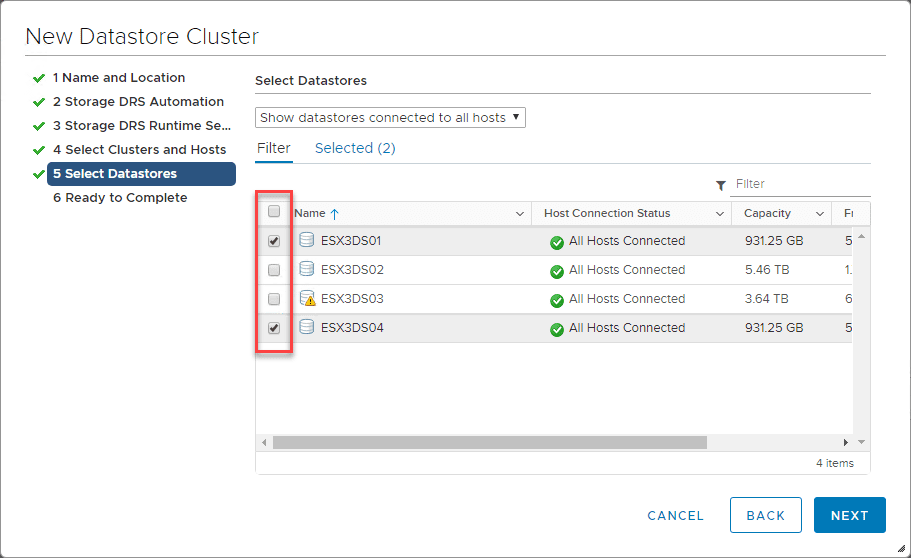This screenshot has width=911, height=558.
Task: Click ESX3DS02 green connected status icon
Action: coord(557,271)
